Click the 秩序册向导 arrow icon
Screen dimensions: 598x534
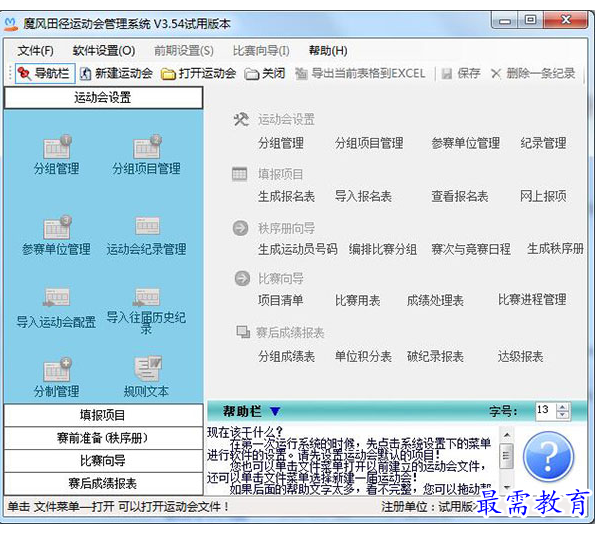point(240,228)
